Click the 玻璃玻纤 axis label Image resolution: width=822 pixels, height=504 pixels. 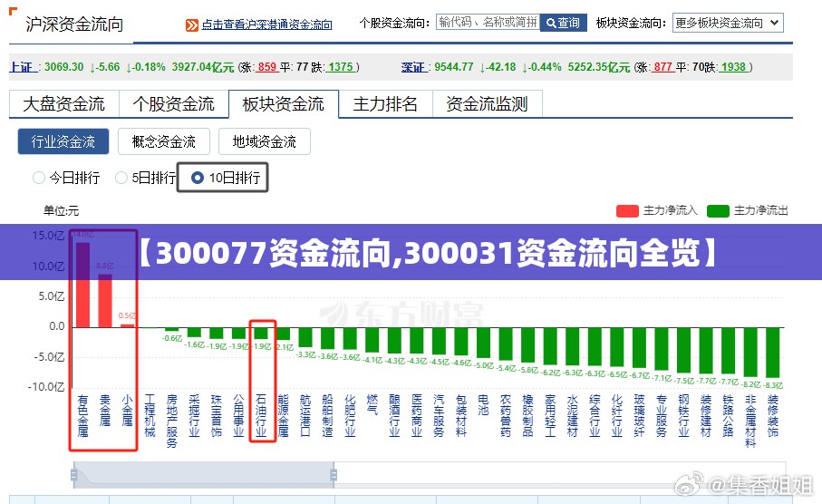[x=640, y=416]
